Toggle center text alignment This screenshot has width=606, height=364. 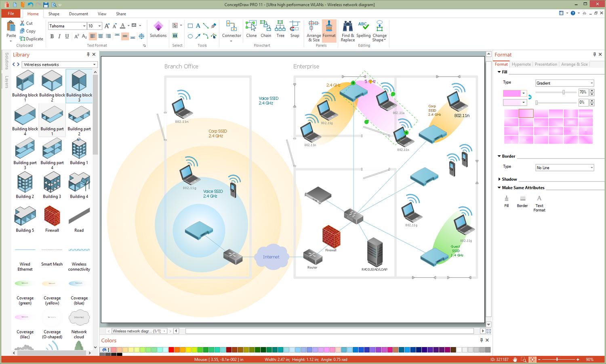pos(101,36)
